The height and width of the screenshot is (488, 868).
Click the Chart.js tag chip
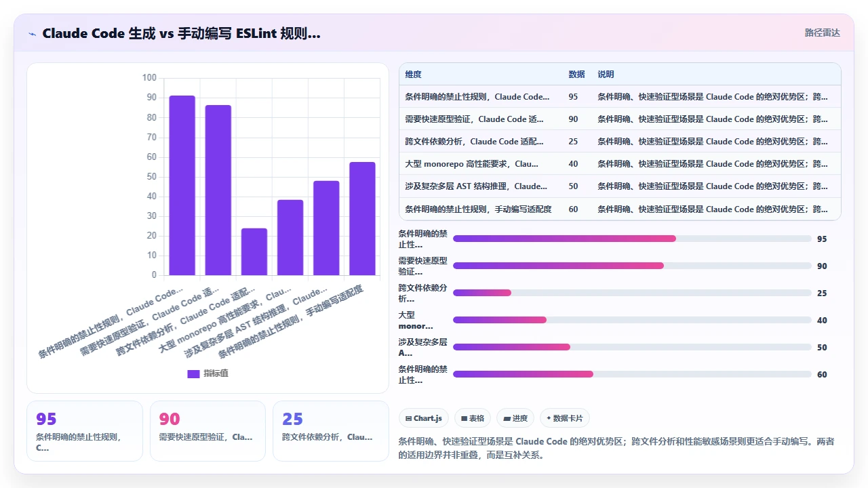point(423,418)
